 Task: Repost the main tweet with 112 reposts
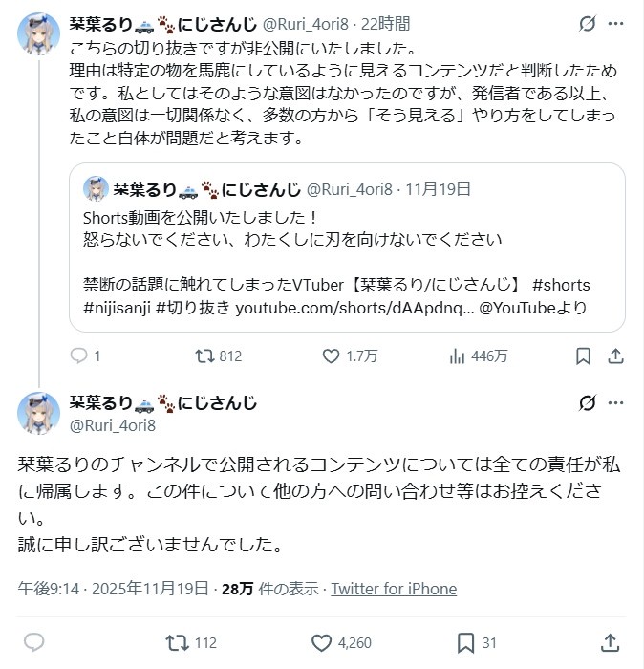[x=177, y=642]
